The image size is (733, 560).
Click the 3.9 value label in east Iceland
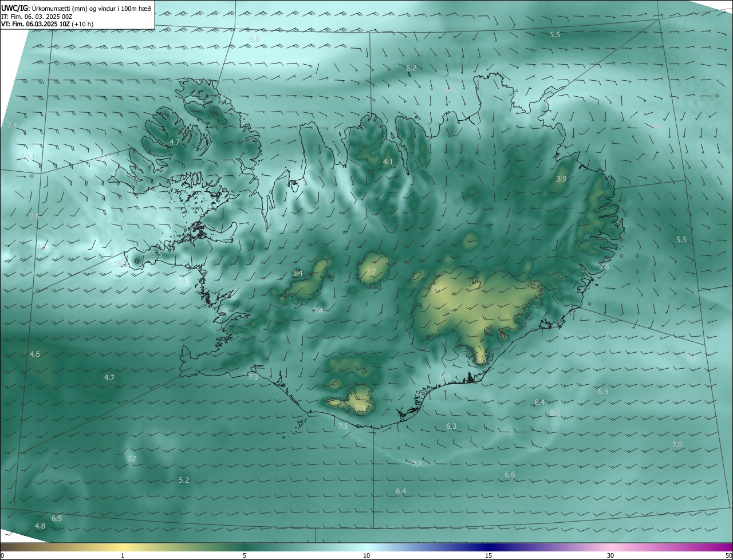(x=561, y=179)
